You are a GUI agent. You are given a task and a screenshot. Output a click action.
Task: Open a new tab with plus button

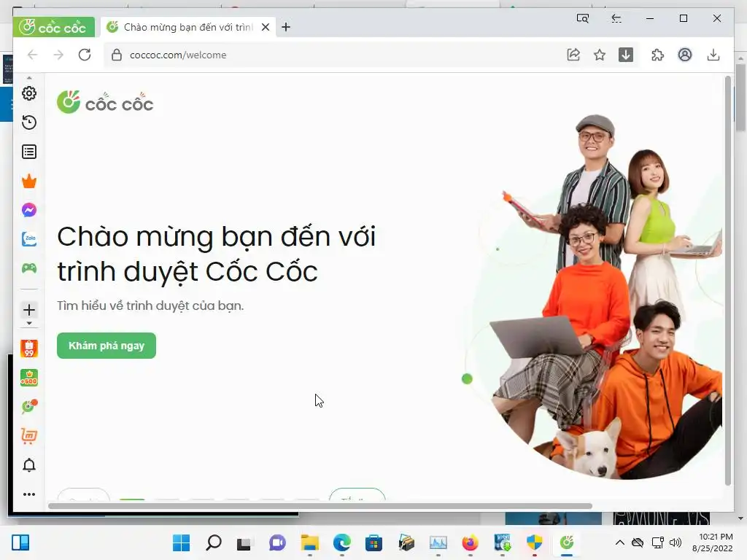pos(286,27)
